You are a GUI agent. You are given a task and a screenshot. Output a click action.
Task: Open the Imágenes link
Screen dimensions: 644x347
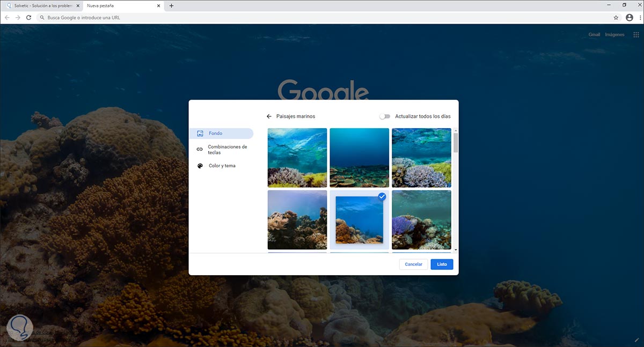pyautogui.click(x=615, y=34)
